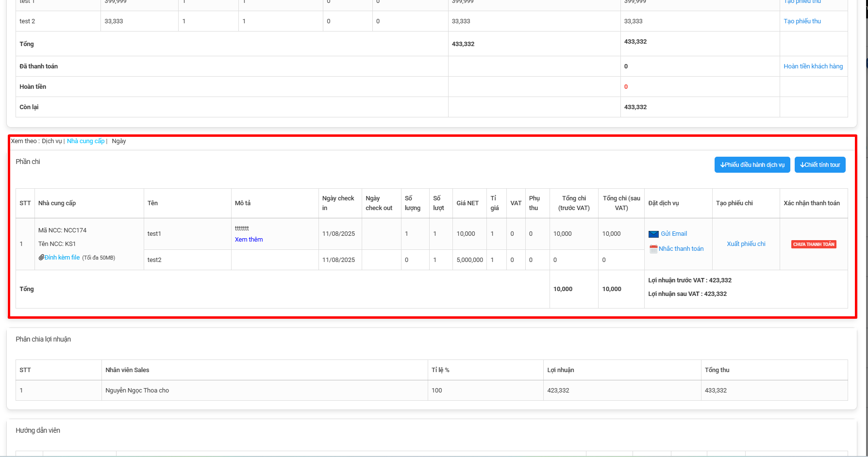Open the Gửi Email link
The width and height of the screenshot is (868, 457).
point(674,234)
